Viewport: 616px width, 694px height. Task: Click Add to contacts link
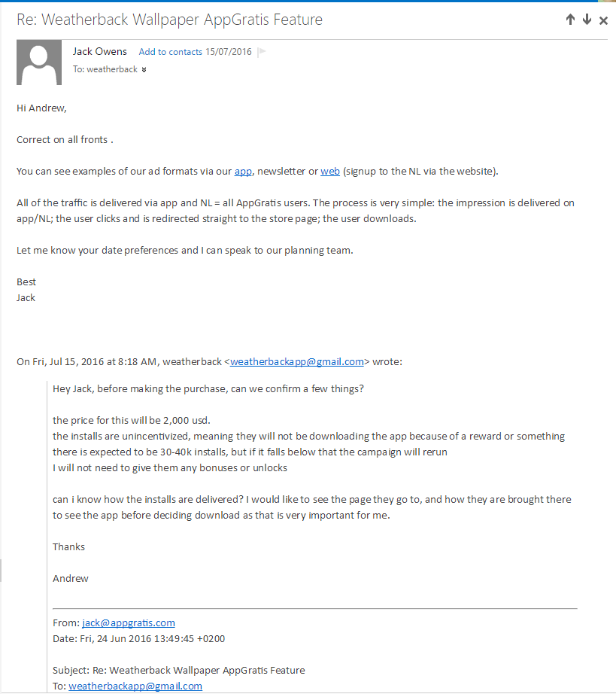point(170,52)
